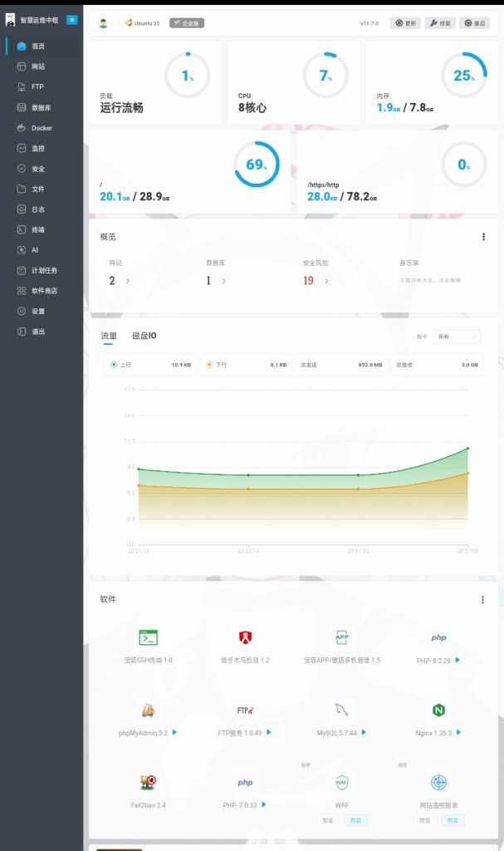Click the 网站监控报表 icon
504x851 pixels.
click(x=439, y=782)
